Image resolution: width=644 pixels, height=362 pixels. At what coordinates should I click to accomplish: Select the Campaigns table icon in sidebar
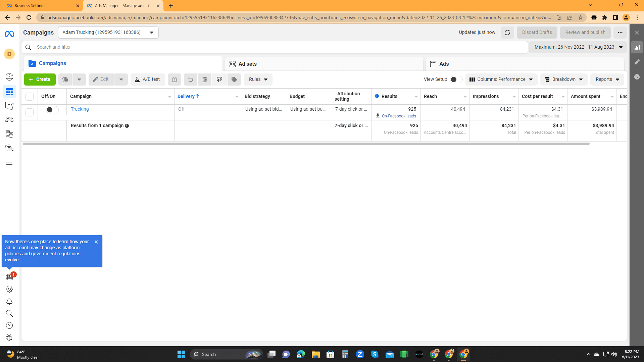click(x=9, y=92)
